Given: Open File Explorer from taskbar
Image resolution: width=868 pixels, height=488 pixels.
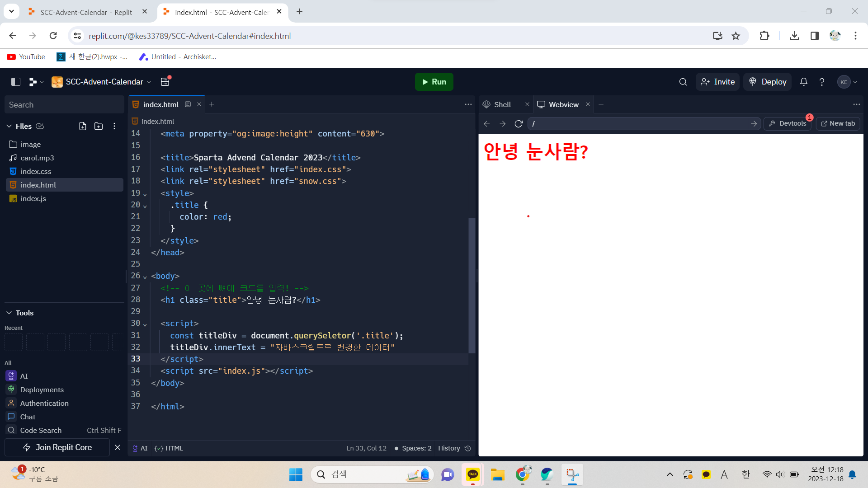Looking at the screenshot, I should [x=498, y=474].
